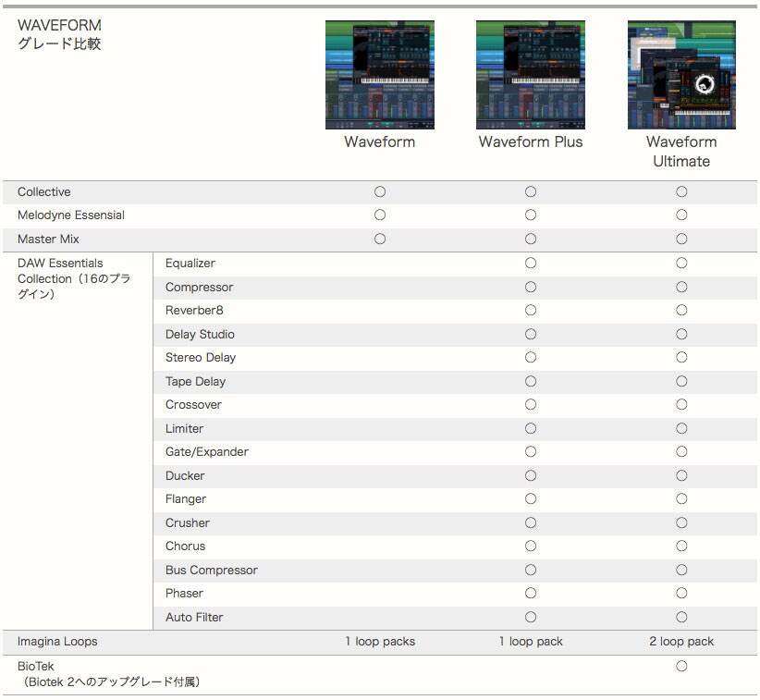Viewport: 760px width, 700px height.
Task: Click the 'Crossover' plugin row
Action: pos(455,405)
